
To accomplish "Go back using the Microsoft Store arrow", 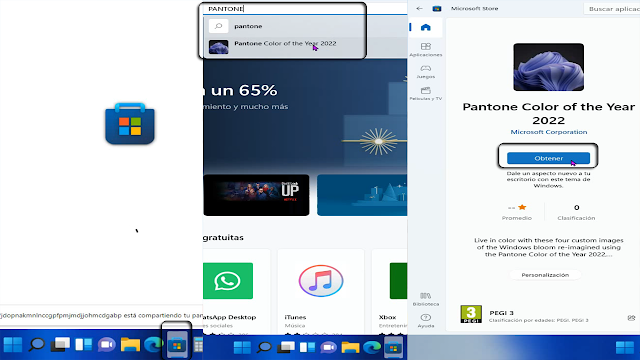I will [x=419, y=9].
